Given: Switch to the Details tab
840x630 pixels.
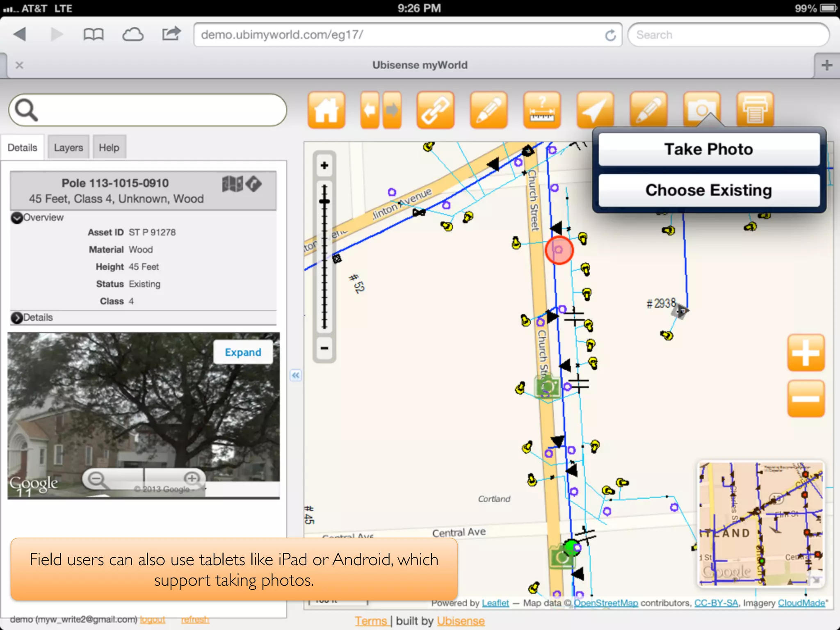Looking at the screenshot, I should click(22, 148).
